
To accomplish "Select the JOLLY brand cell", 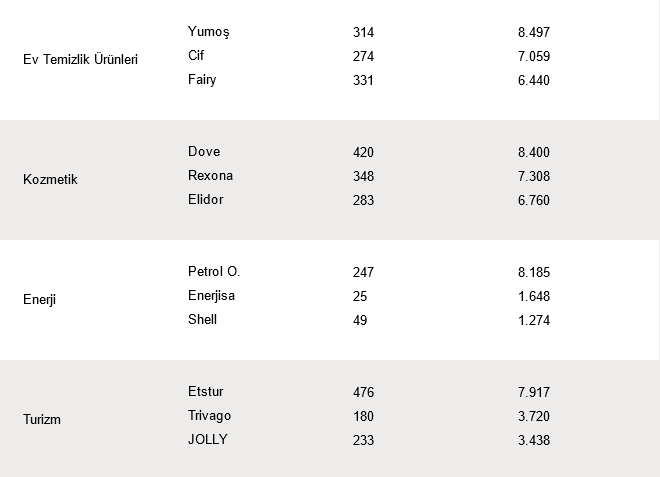I will [x=208, y=440].
